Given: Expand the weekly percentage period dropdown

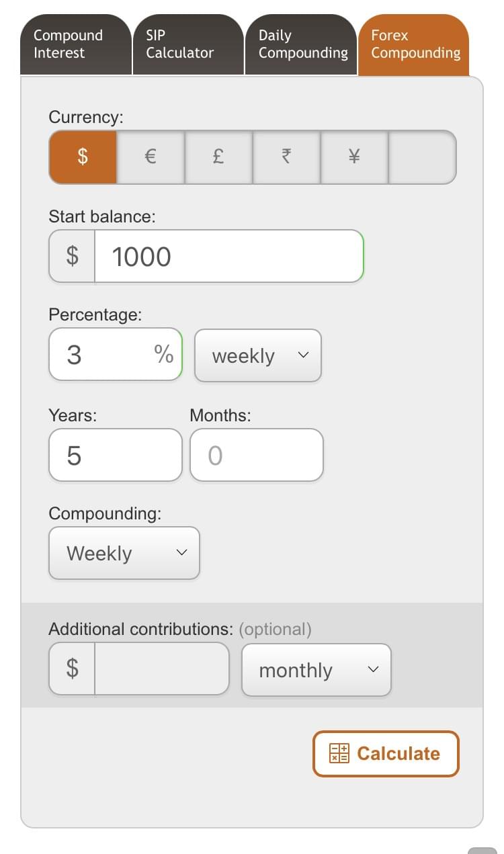Looking at the screenshot, I should [258, 355].
